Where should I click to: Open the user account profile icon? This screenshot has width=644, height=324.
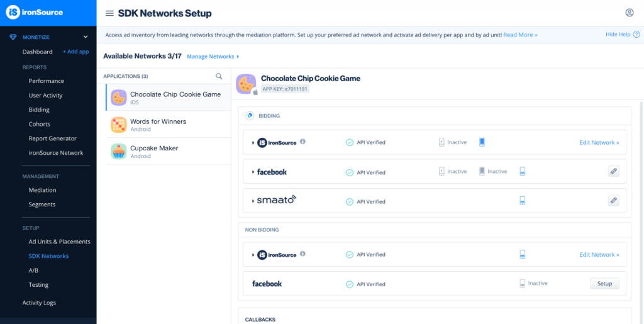[630, 13]
